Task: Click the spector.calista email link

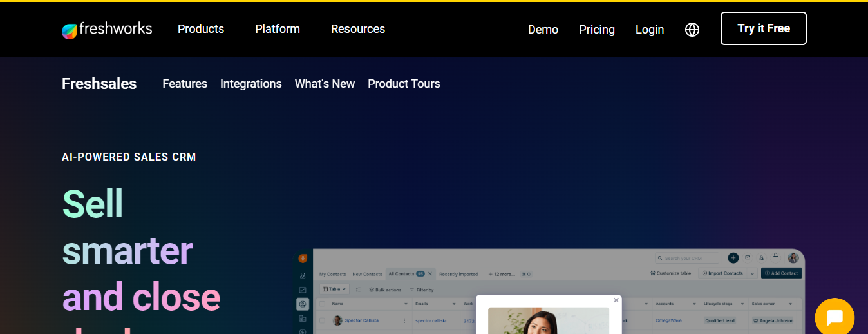Action: [432, 320]
